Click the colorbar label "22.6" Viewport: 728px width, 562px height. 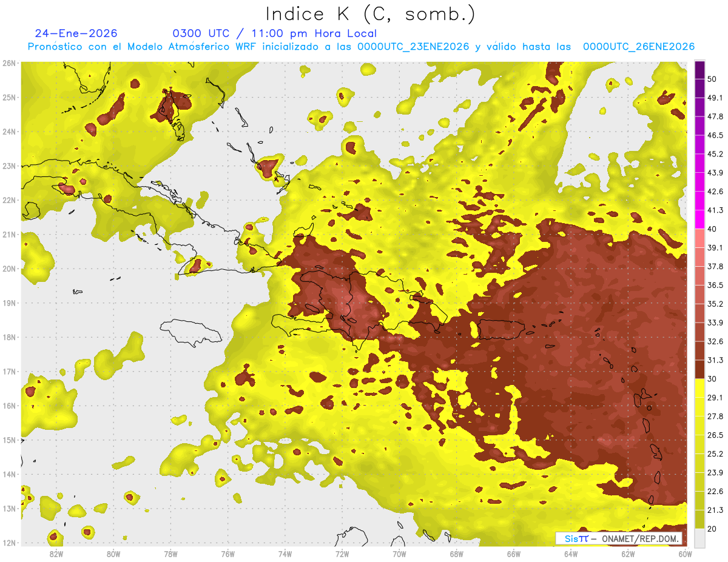pyautogui.click(x=715, y=492)
